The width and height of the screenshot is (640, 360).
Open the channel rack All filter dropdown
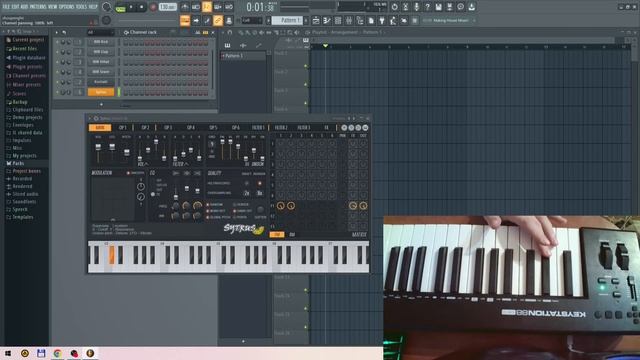tap(100, 32)
